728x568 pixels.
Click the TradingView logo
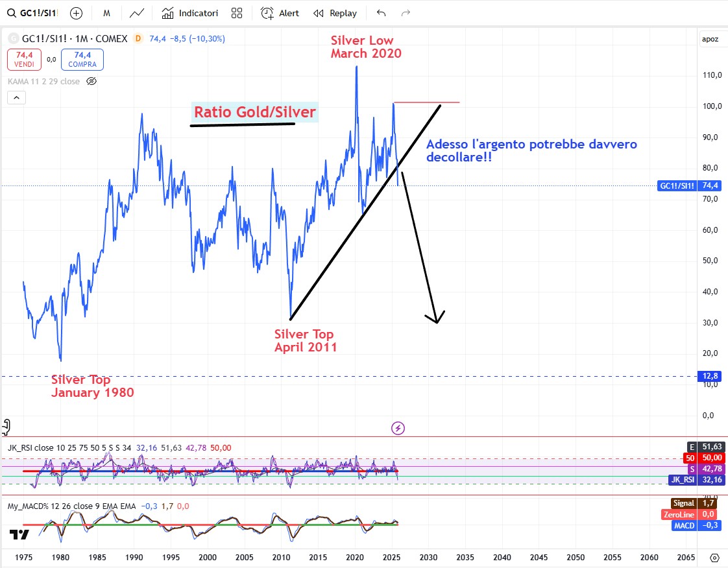coord(19,534)
